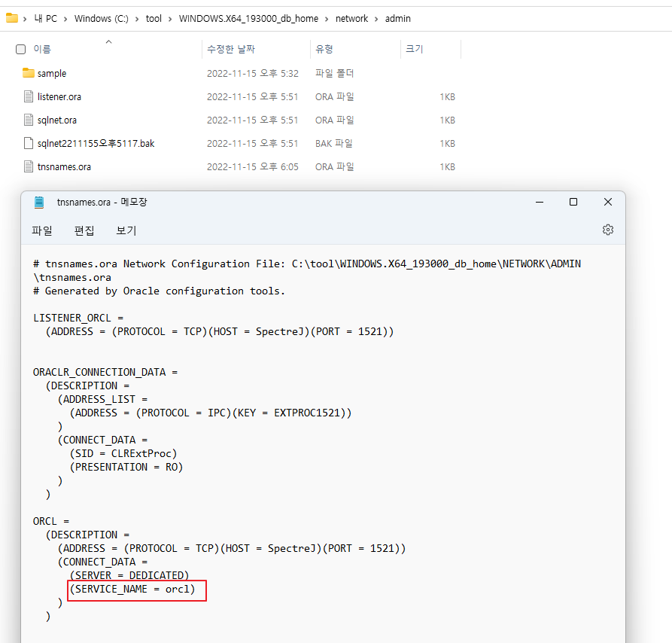
Task: Expand the chevron before 내 PC
Action: (25, 19)
